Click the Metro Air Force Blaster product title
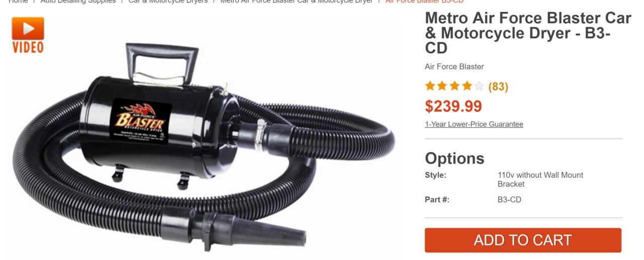Viewport: 644px width, 260px height. click(528, 33)
